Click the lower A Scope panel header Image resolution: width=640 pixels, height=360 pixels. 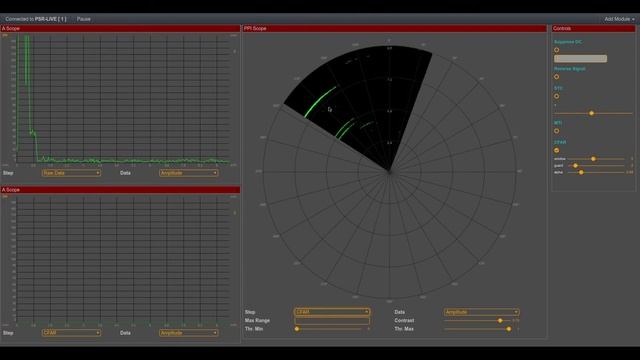120,190
